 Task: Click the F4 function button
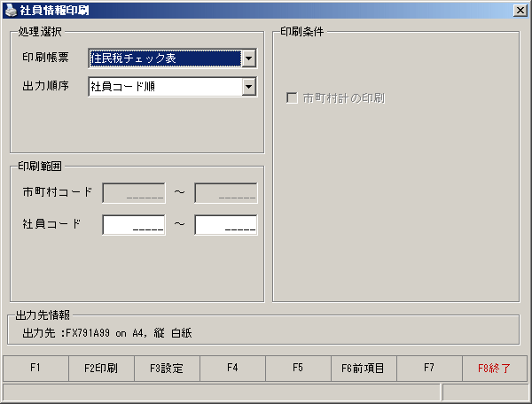[232, 368]
